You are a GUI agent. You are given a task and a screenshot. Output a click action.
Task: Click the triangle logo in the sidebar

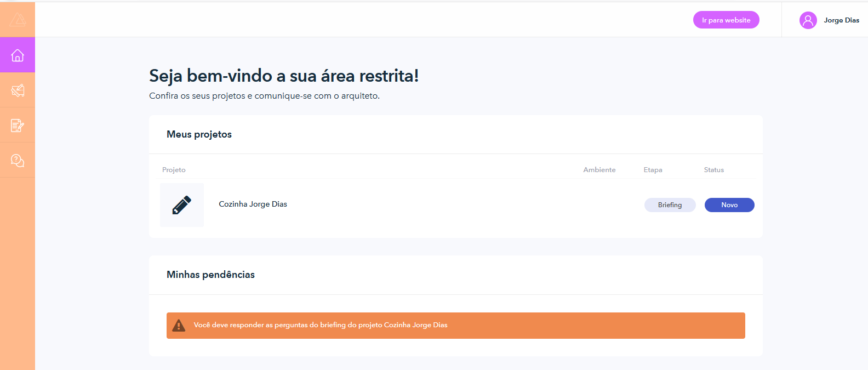pos(18,20)
